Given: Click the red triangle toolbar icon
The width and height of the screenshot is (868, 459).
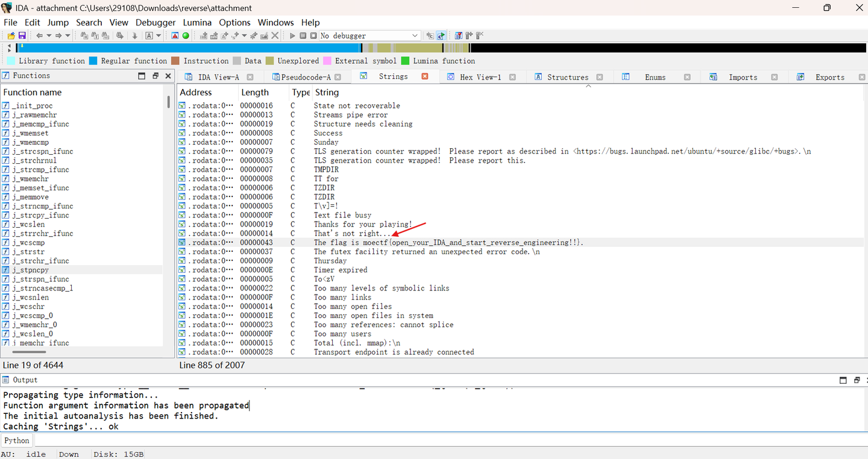Looking at the screenshot, I should point(175,36).
